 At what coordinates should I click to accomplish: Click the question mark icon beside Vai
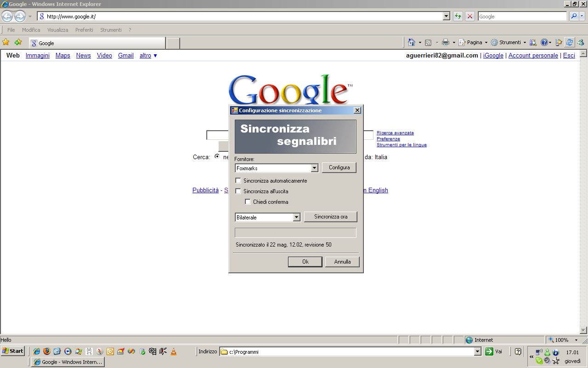(x=518, y=351)
